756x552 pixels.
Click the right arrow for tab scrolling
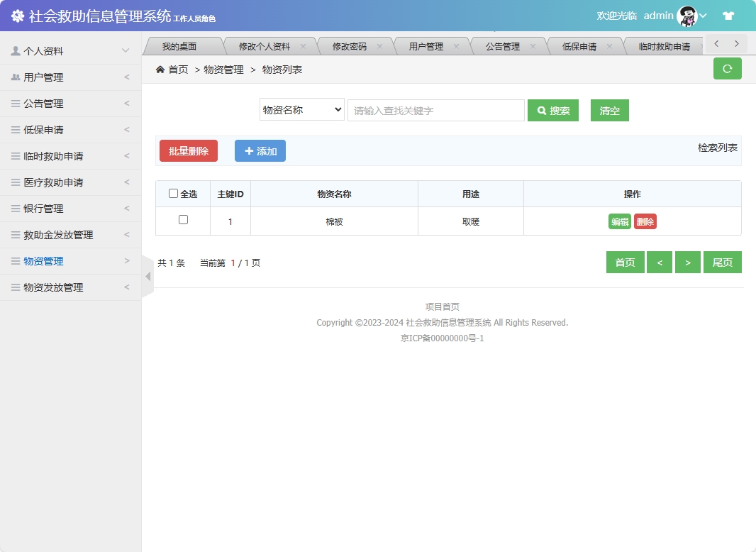(x=736, y=43)
